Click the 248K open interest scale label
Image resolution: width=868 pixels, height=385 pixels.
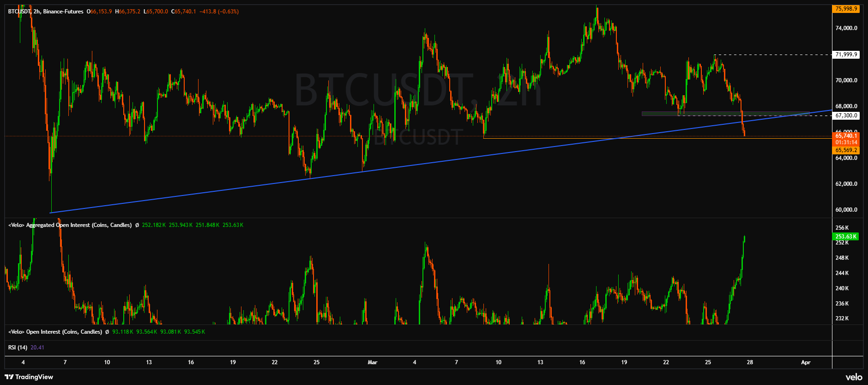842,258
